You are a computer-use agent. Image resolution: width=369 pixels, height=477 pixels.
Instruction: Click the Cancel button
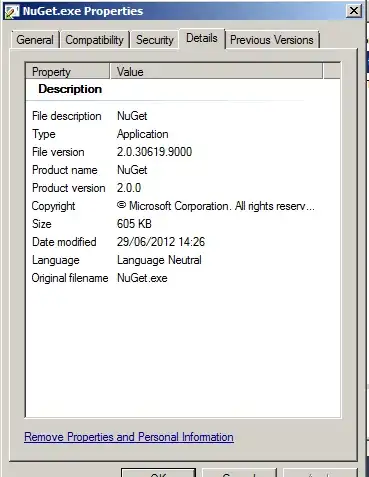click(239, 473)
